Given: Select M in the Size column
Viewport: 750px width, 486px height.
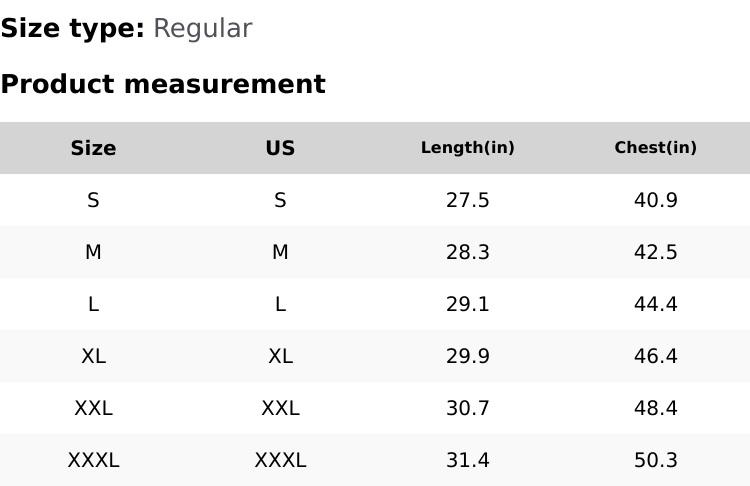Looking at the screenshot, I should point(93,252).
